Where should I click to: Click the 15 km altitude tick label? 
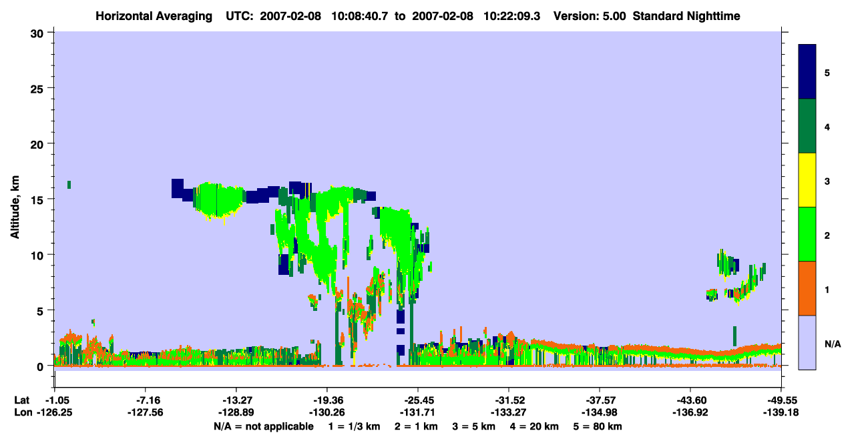(x=38, y=199)
